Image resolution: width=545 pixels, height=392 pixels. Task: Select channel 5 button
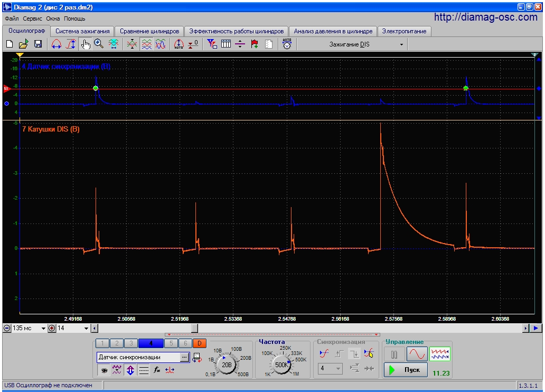tap(171, 343)
